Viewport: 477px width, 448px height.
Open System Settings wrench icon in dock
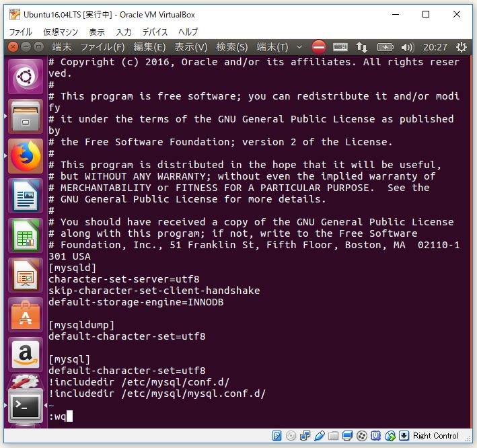[26, 381]
